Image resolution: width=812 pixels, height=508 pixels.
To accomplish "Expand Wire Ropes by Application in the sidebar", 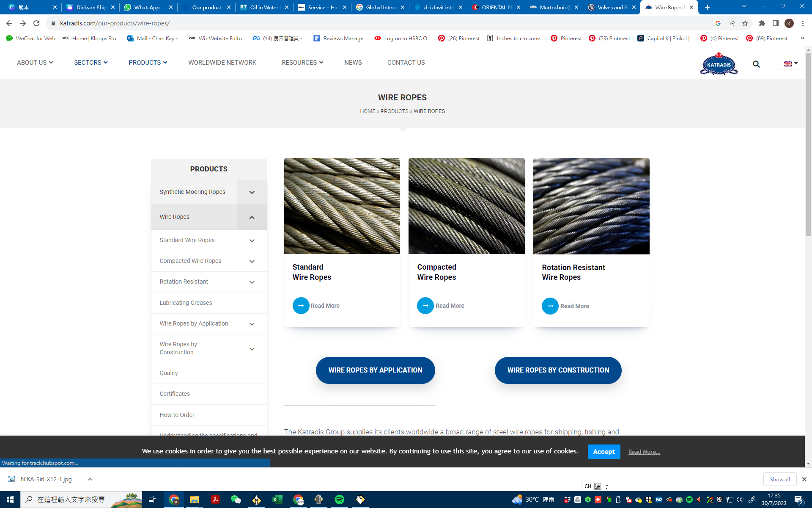I will (252, 324).
